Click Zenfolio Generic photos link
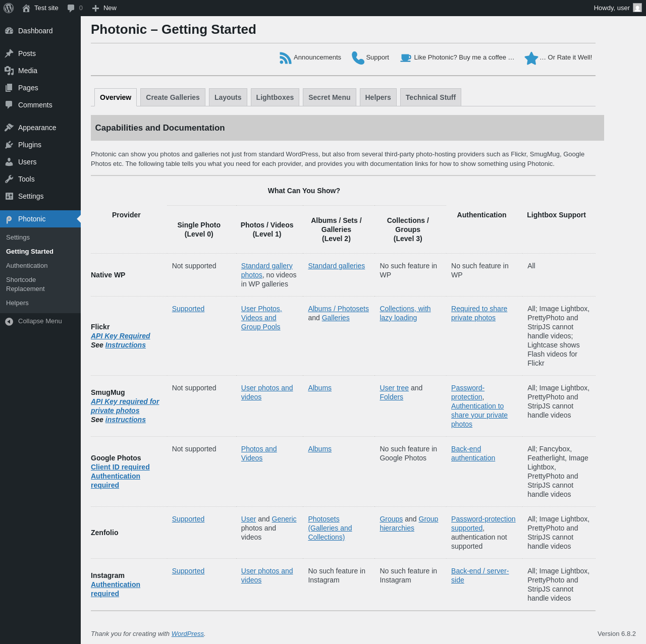Screen dimensions: 646x644 284,519
